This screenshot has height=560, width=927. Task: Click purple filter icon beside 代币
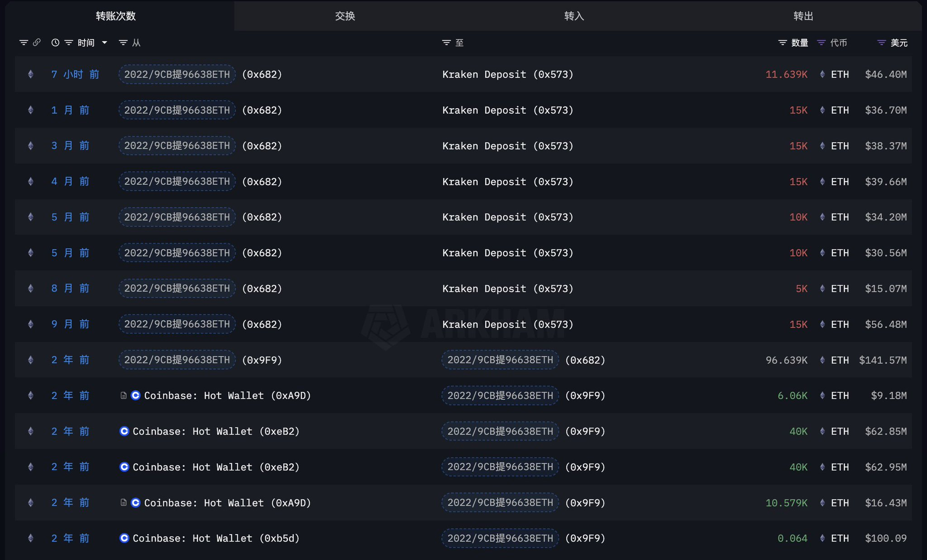pos(821,43)
